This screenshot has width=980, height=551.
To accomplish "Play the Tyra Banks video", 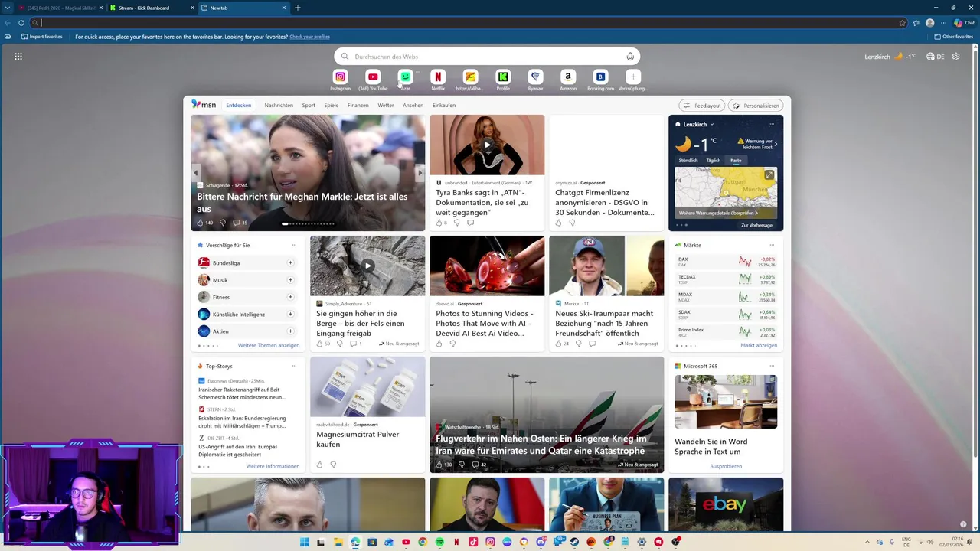I will pyautogui.click(x=487, y=145).
